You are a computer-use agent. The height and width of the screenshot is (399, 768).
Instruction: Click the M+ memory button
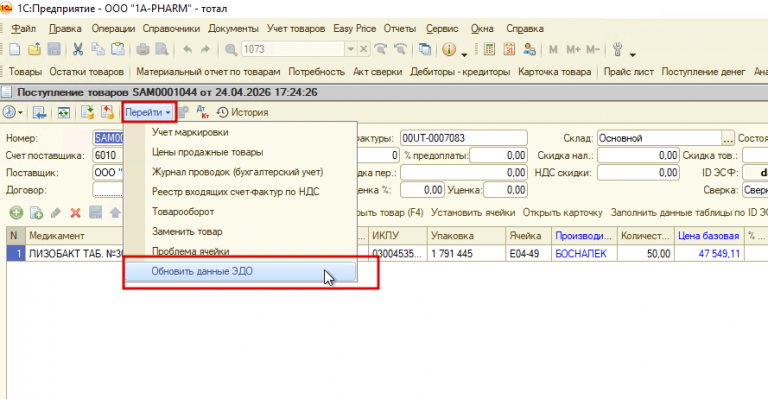point(573,49)
